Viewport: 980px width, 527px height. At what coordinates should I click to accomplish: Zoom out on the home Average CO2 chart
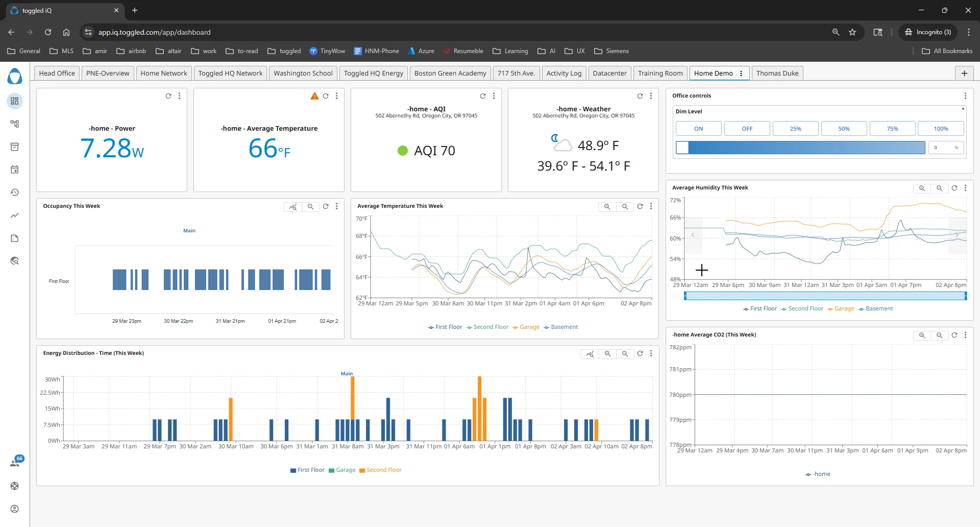click(939, 336)
